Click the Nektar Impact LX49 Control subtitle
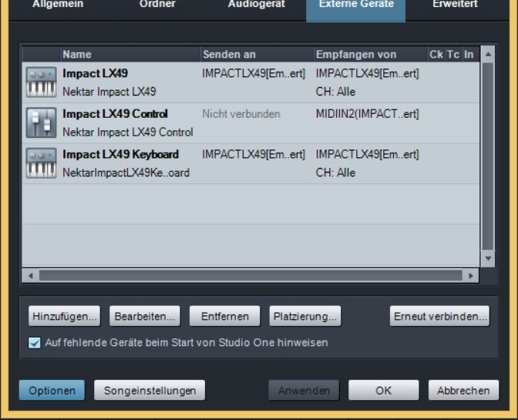Viewport: 518px width, 420px height. click(128, 132)
